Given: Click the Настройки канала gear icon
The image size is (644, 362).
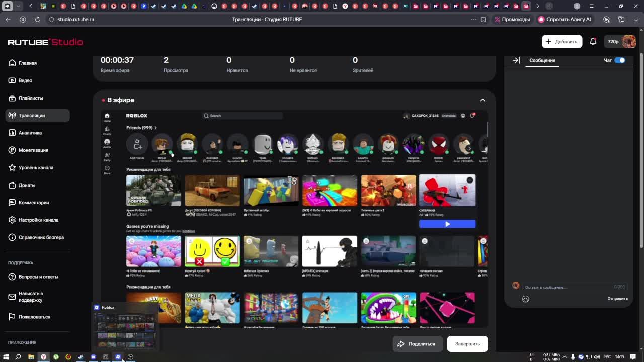Looking at the screenshot, I should click(12, 220).
